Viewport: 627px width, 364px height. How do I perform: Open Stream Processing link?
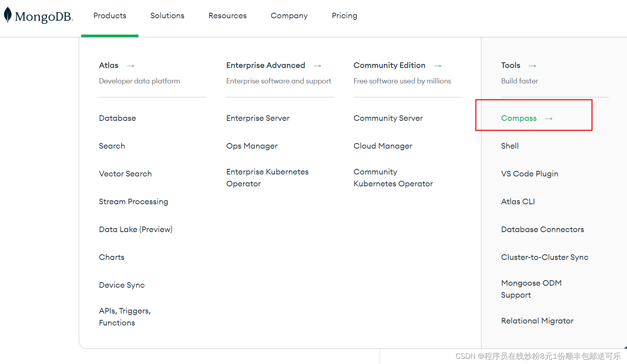(x=133, y=202)
